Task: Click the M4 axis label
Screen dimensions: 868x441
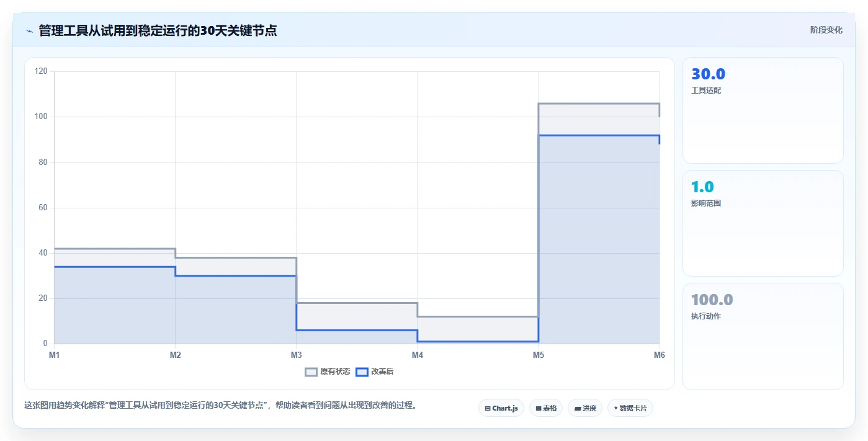Action: pyautogui.click(x=417, y=355)
